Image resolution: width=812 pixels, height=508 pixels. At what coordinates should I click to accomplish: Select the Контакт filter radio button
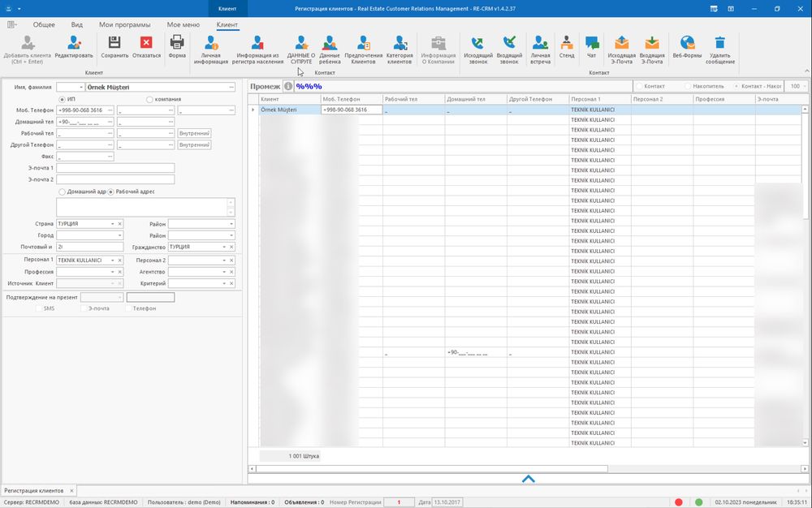click(639, 86)
